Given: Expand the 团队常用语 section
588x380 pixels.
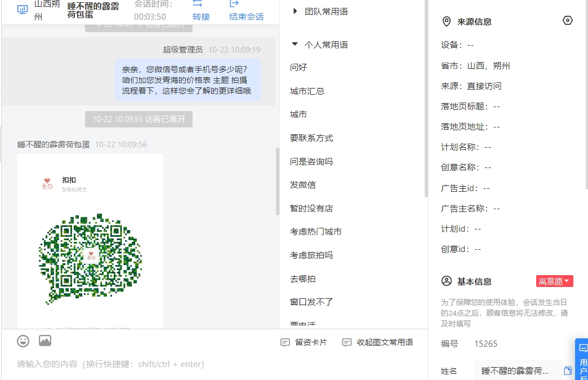Looking at the screenshot, I should pos(295,11).
